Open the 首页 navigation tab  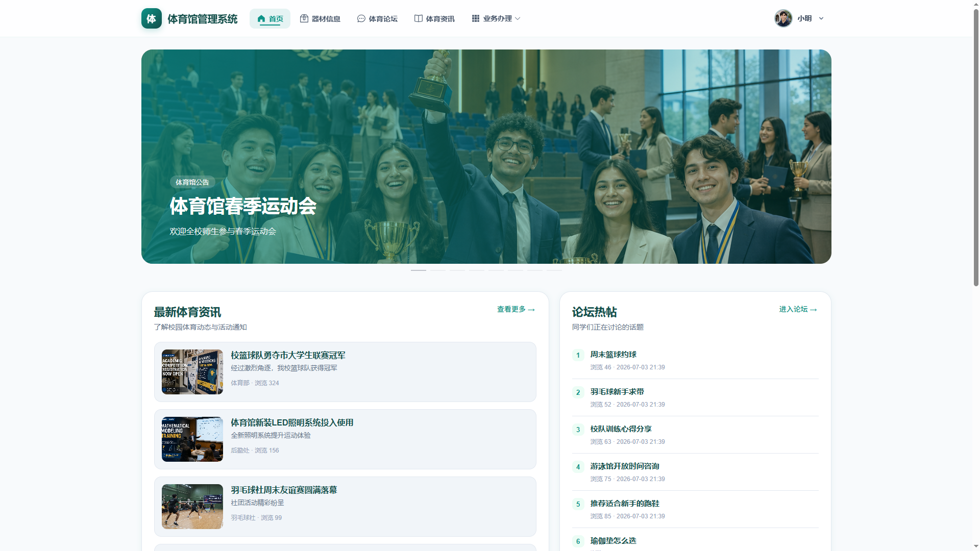coord(270,19)
